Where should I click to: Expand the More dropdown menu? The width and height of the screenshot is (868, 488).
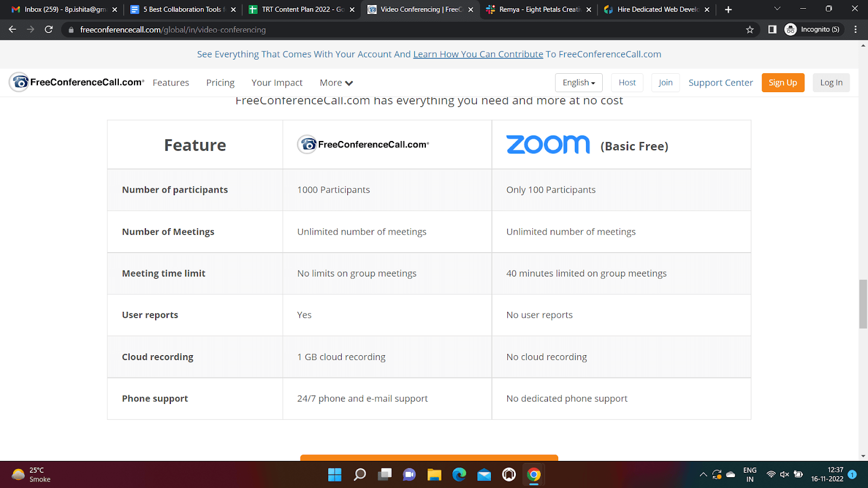[336, 83]
